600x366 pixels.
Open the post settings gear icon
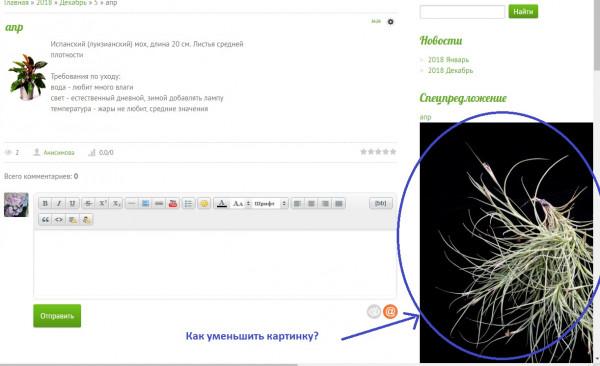point(390,22)
